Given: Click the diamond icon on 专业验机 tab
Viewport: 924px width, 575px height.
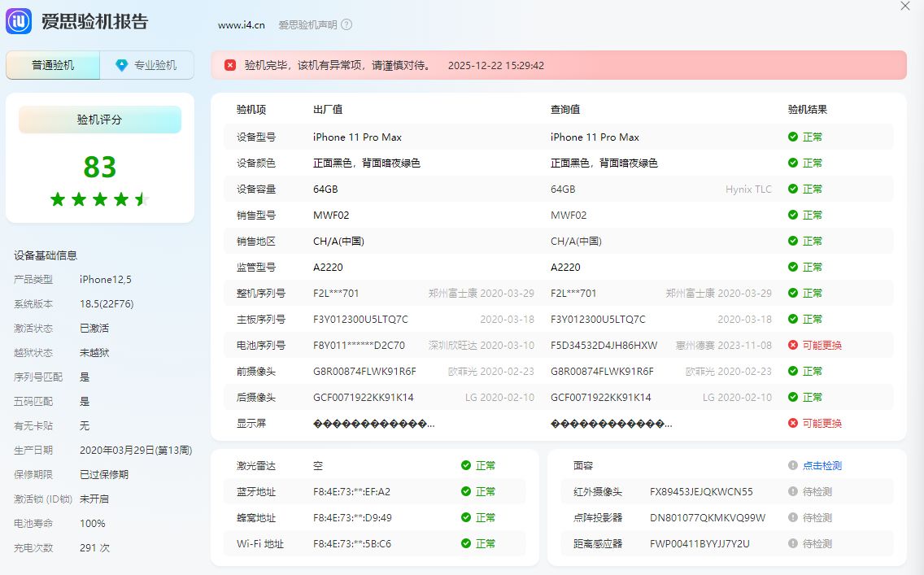Looking at the screenshot, I should click(x=121, y=65).
